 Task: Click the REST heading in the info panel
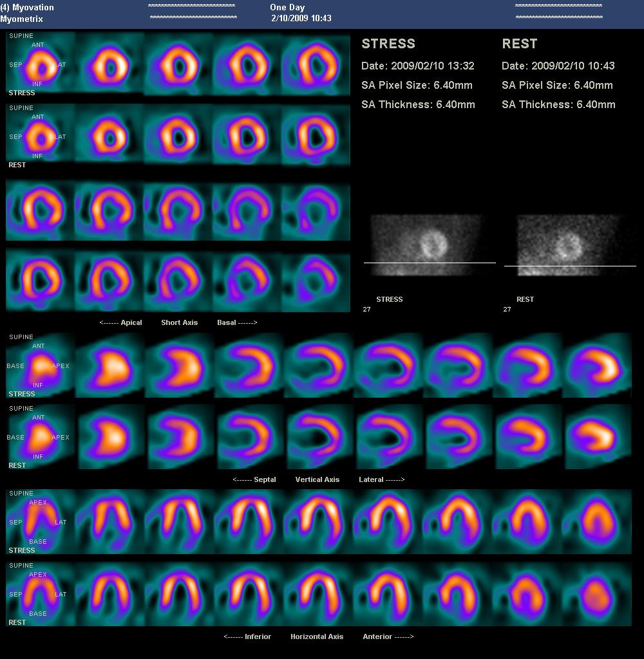[519, 44]
